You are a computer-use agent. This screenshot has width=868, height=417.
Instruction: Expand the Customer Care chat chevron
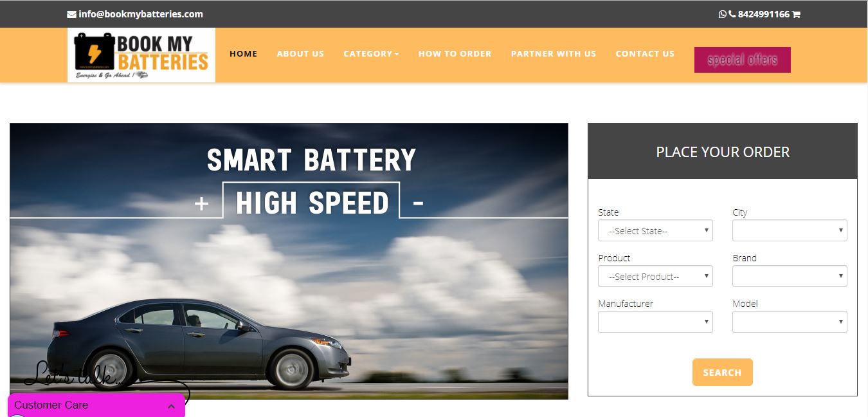coord(171,406)
